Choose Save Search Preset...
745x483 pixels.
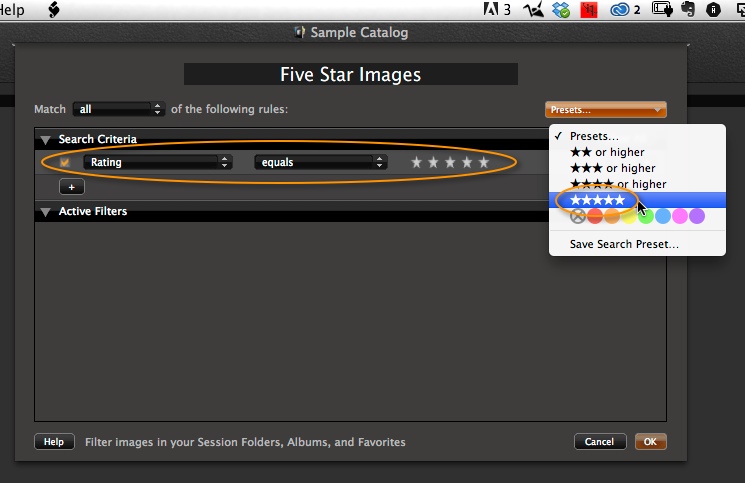(637, 244)
